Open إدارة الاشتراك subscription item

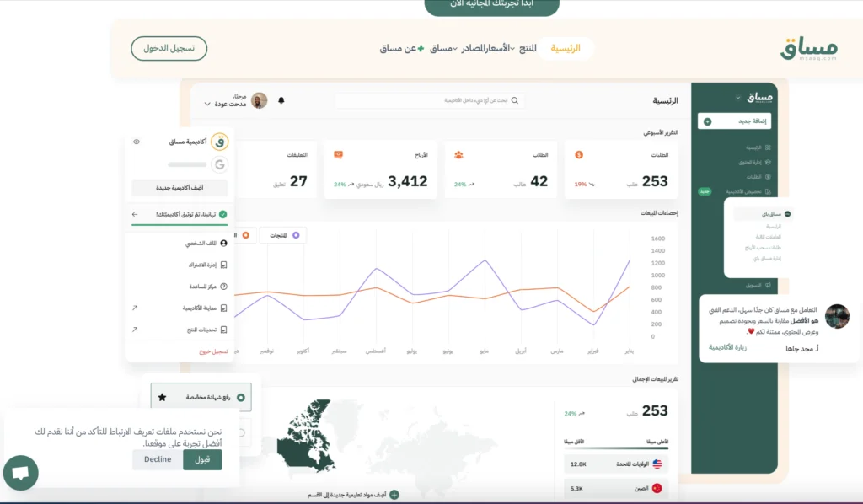(x=207, y=265)
